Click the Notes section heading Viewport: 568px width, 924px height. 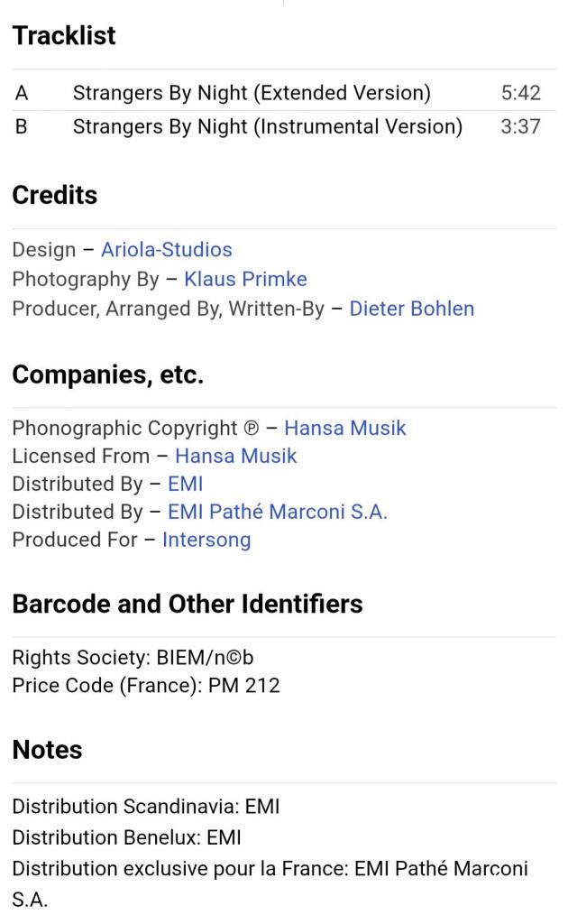click(x=47, y=750)
